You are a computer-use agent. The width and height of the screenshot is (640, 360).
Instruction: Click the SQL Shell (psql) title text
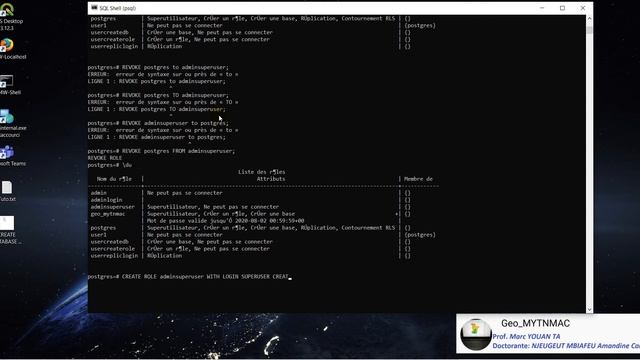(x=118, y=8)
